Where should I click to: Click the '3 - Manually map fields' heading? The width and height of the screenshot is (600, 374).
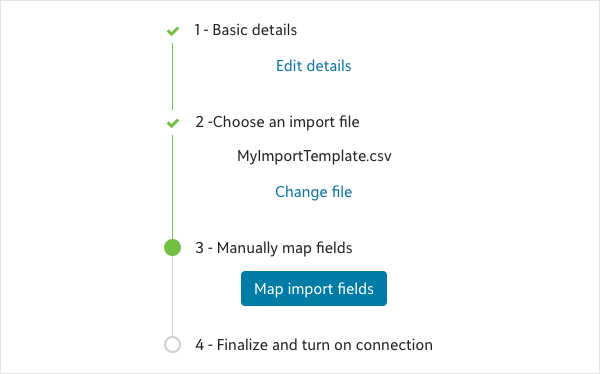coord(274,248)
